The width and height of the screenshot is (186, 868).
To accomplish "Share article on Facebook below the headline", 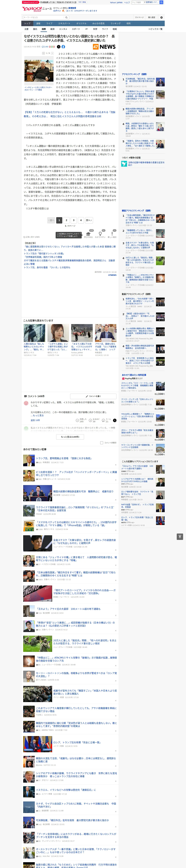I will [x=63, y=47].
